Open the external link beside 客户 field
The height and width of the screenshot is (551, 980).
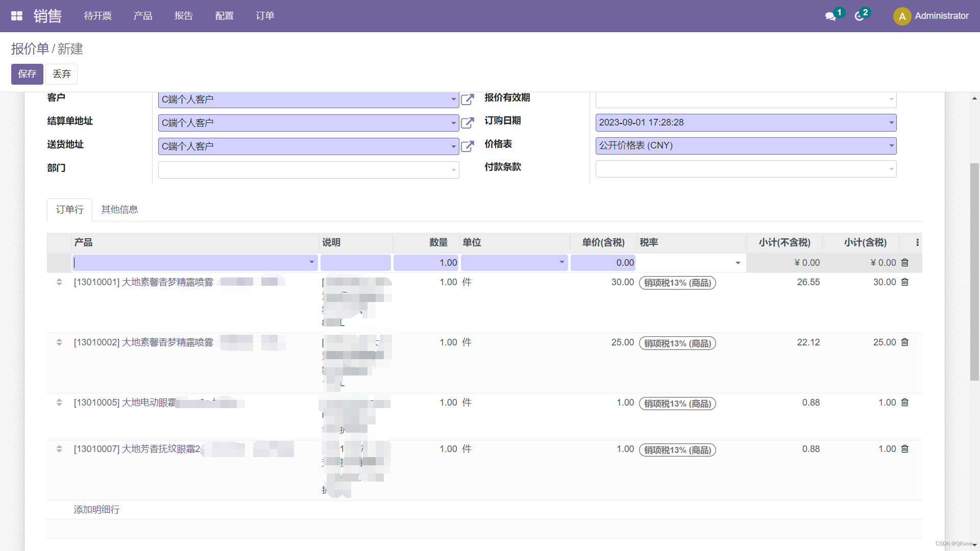467,99
